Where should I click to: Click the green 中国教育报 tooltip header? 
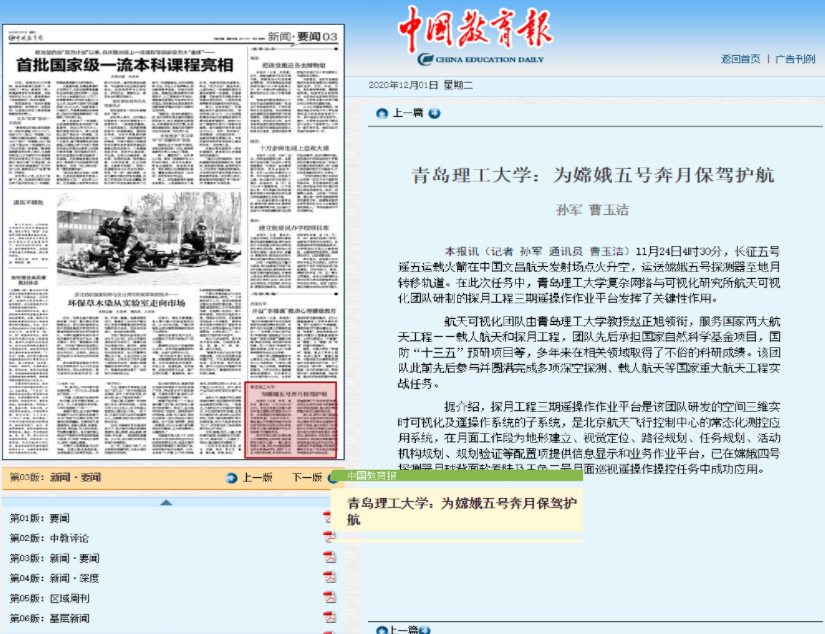click(x=457, y=476)
